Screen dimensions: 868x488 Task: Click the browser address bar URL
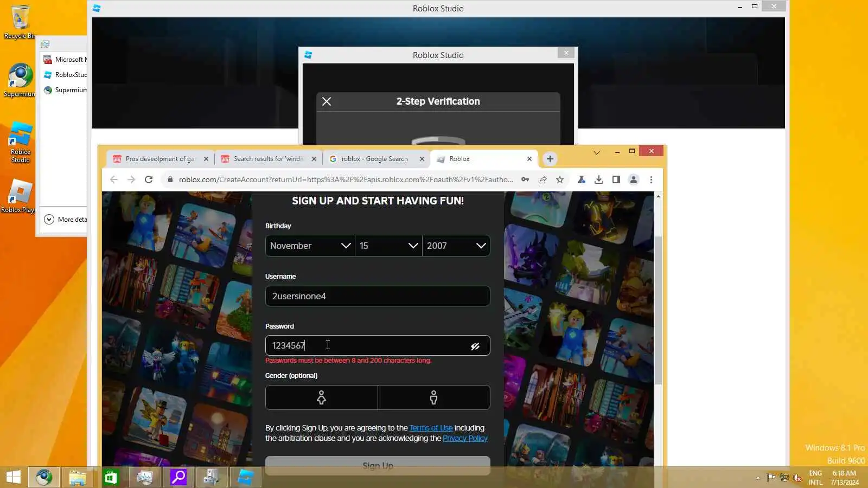click(346, 179)
